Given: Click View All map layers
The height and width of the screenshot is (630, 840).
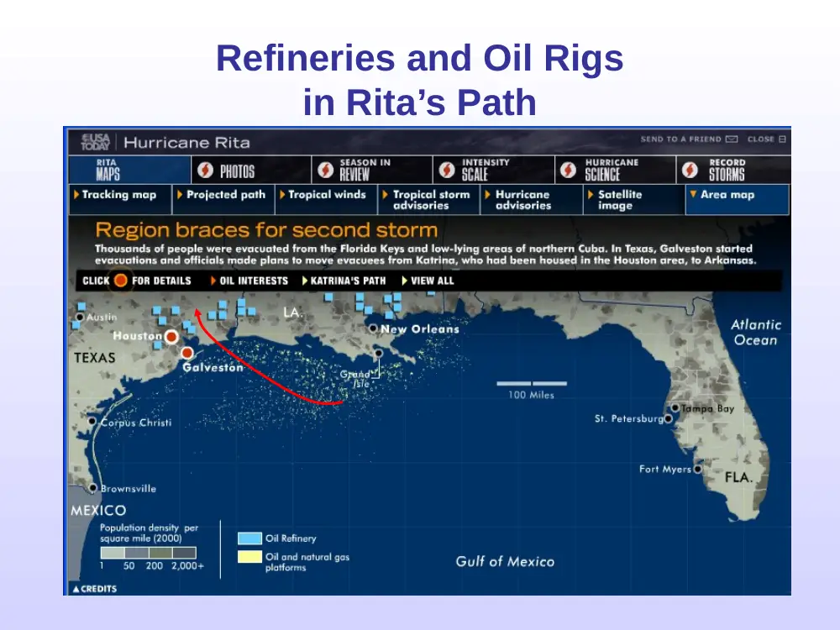Looking at the screenshot, I should point(428,281).
